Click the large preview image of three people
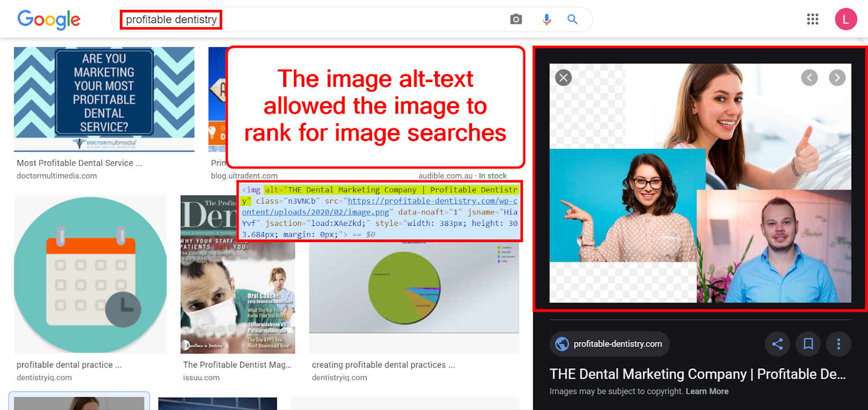The width and height of the screenshot is (868, 410). click(x=700, y=183)
